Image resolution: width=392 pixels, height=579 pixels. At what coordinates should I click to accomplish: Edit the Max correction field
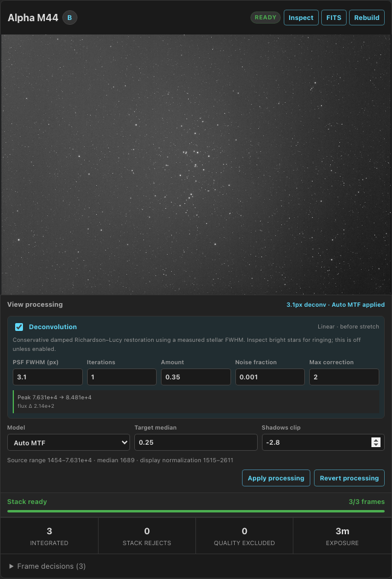344,377
